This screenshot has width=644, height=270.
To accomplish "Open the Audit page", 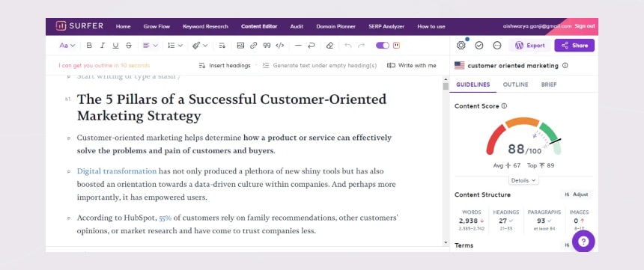I will (297, 26).
